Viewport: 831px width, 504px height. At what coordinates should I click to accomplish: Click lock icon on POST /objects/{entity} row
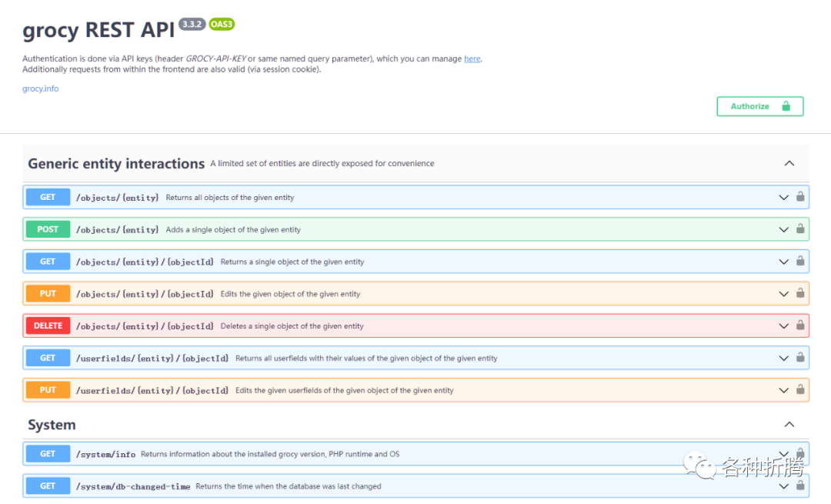[x=800, y=229]
